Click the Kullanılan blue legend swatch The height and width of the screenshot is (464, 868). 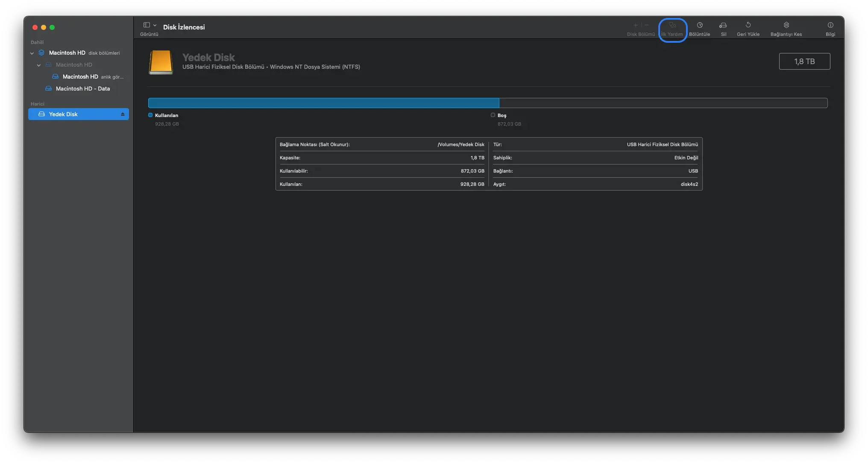click(150, 115)
